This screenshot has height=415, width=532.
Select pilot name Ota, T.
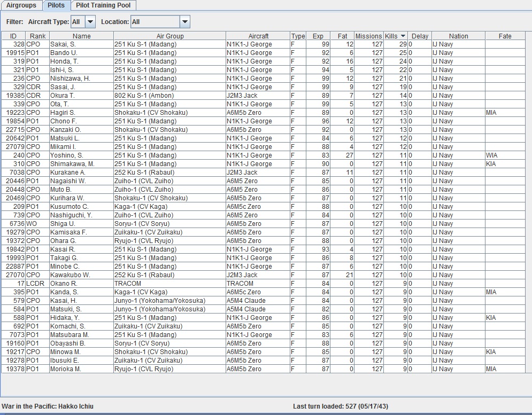click(59, 104)
